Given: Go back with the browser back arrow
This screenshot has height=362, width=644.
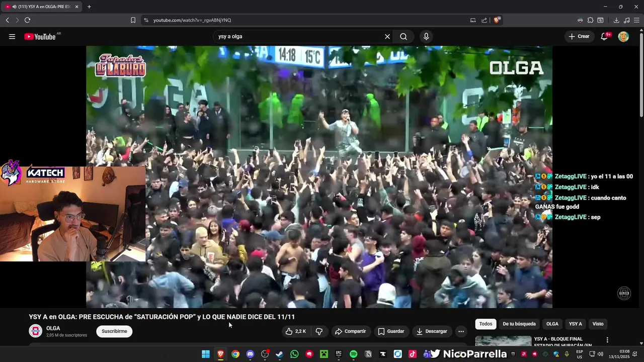Looking at the screenshot, I should pos(8,20).
